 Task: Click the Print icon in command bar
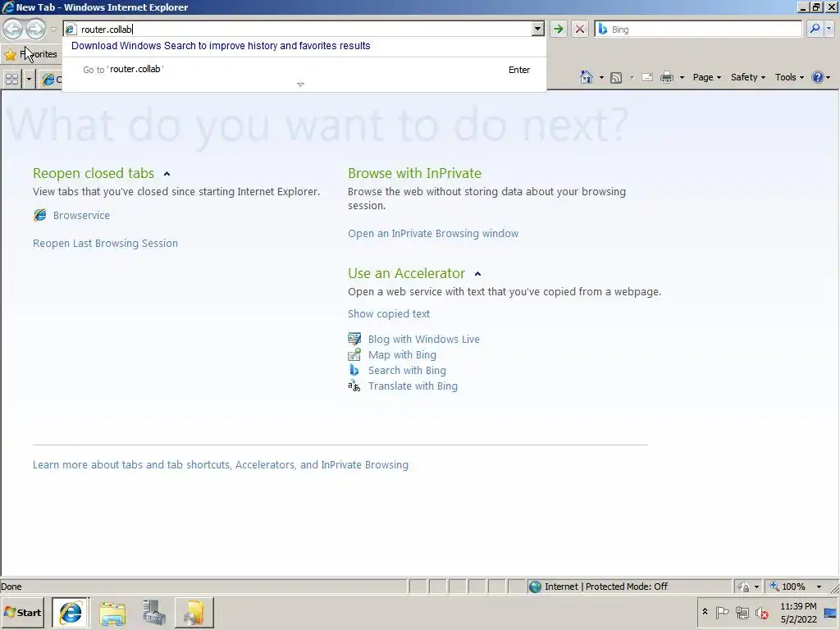pyautogui.click(x=666, y=77)
